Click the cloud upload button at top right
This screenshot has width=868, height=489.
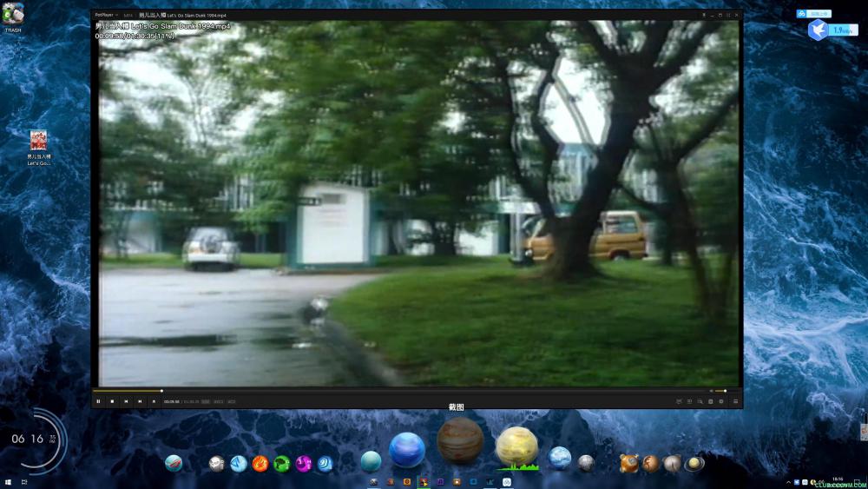[x=814, y=14]
